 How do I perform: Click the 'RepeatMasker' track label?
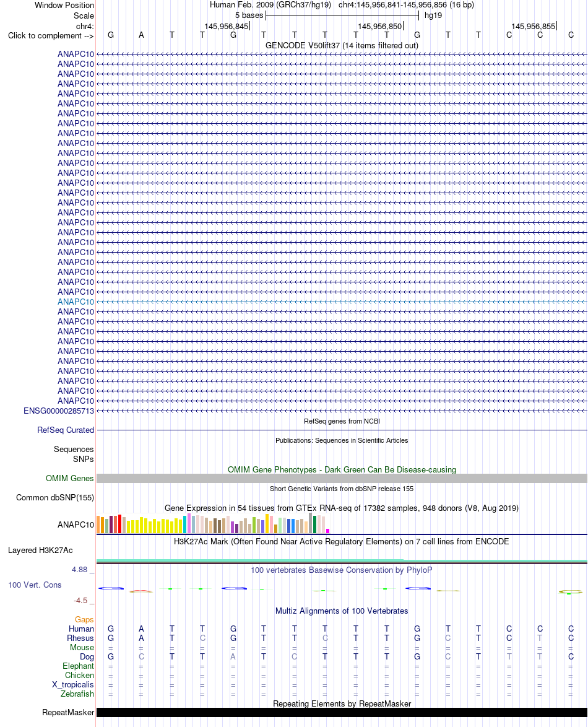[x=68, y=713]
